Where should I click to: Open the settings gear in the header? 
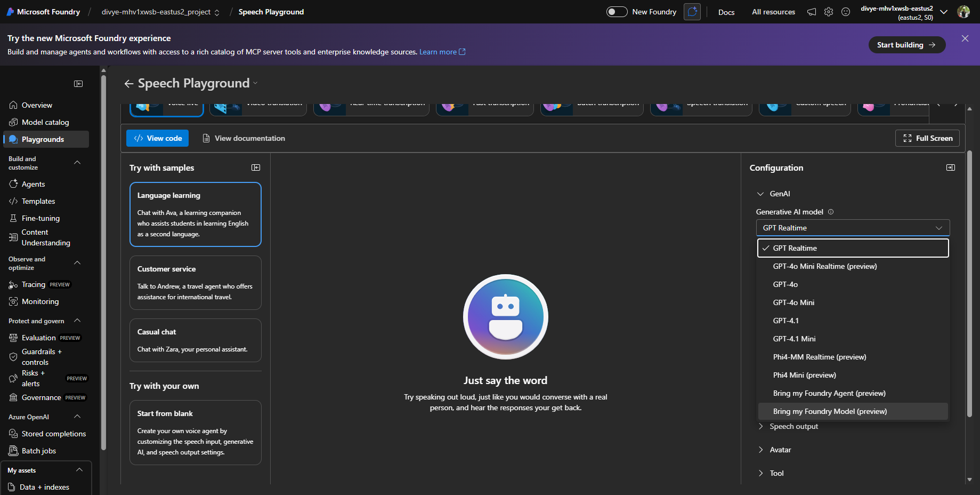(829, 12)
